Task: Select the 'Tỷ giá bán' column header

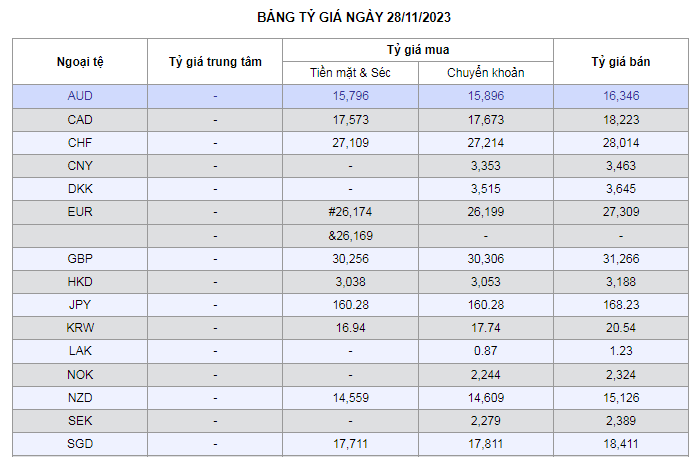Action: pyautogui.click(x=620, y=62)
